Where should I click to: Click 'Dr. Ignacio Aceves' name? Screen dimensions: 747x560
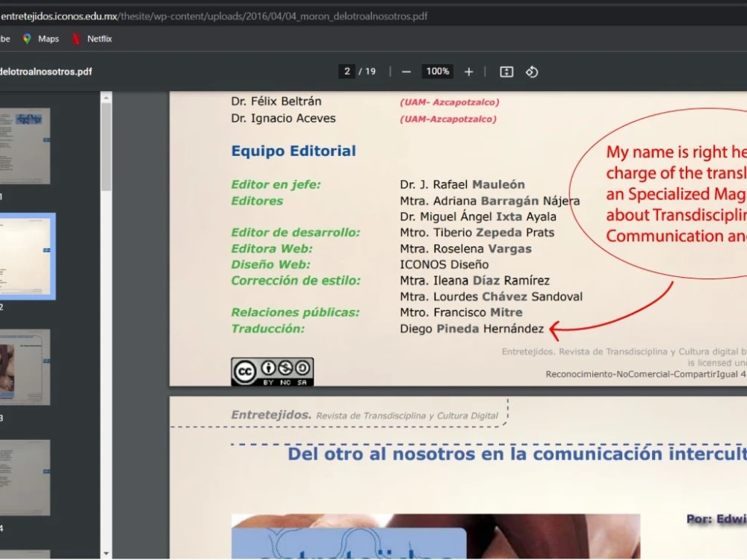click(283, 118)
